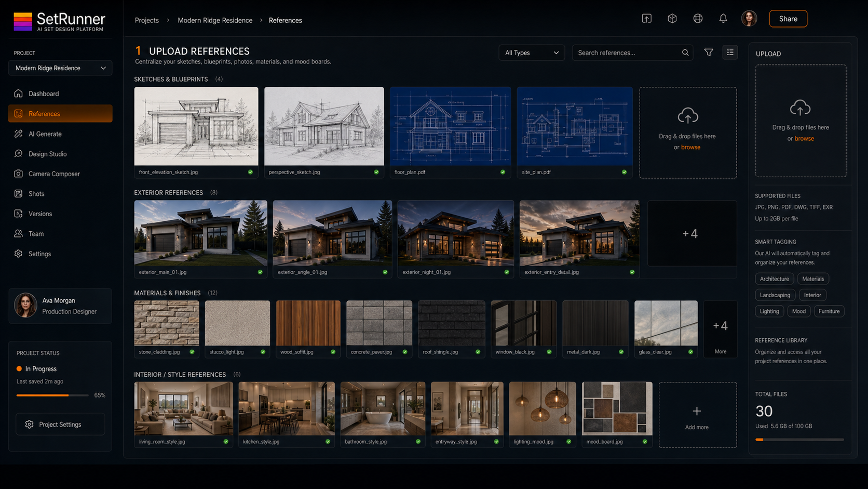The width and height of the screenshot is (868, 489).
Task: Click browse link in Upload panel
Action: [x=804, y=138]
